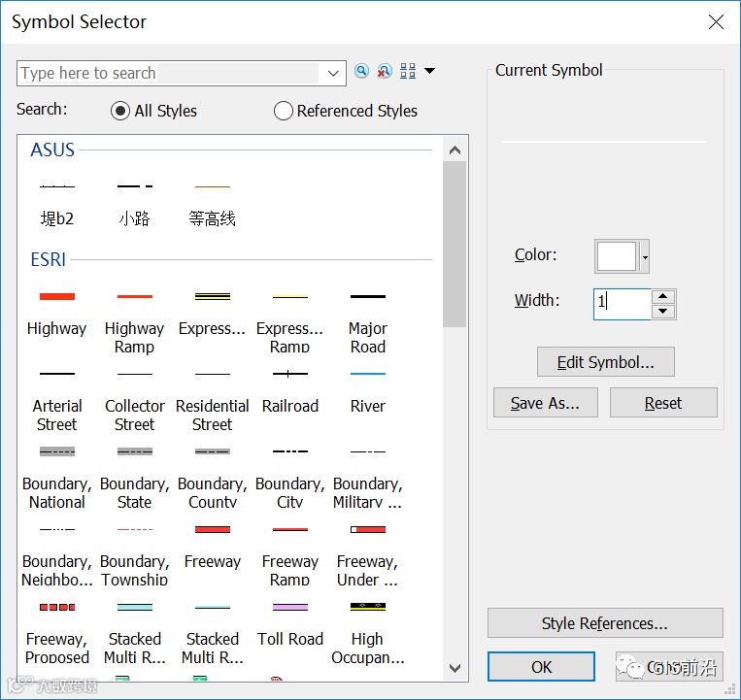Open the symbol view options grid icon
The height and width of the screenshot is (700, 741).
pos(408,71)
